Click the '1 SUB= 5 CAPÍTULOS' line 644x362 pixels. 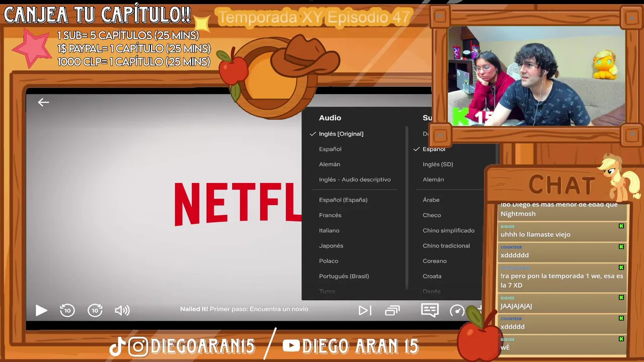click(x=128, y=36)
